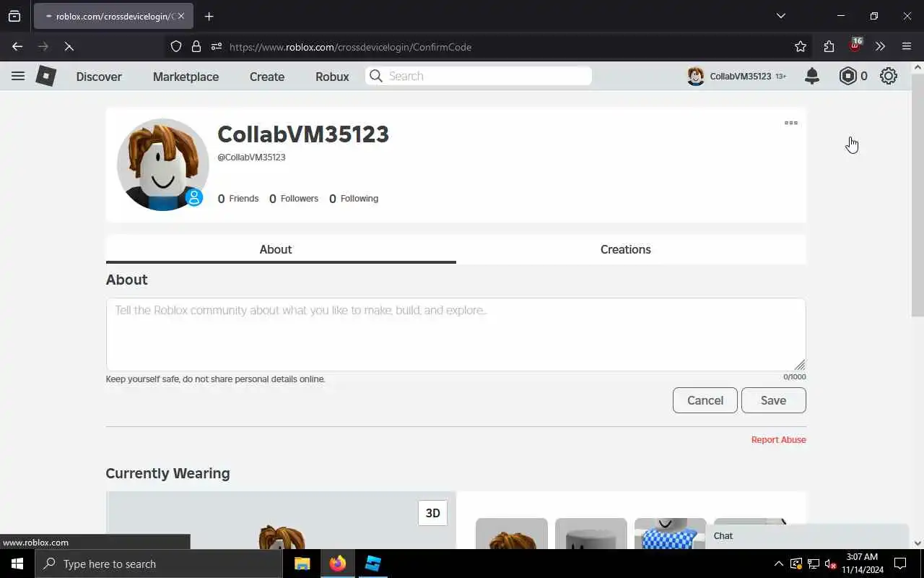Switch to the Creations tab
This screenshot has height=578, width=924.
631,249
